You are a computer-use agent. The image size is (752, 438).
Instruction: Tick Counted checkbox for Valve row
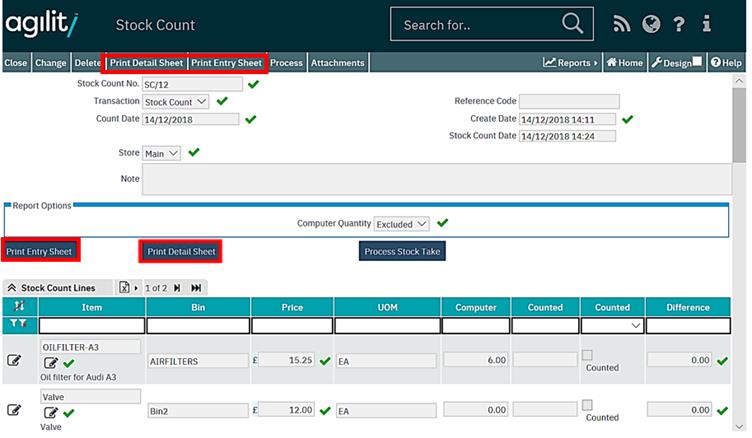587,405
